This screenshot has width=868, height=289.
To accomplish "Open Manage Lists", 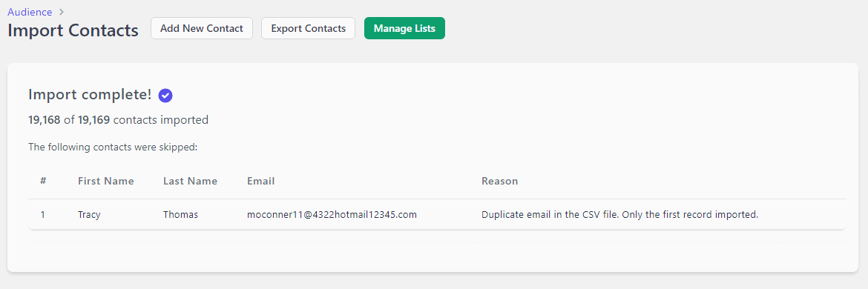I will (404, 28).
